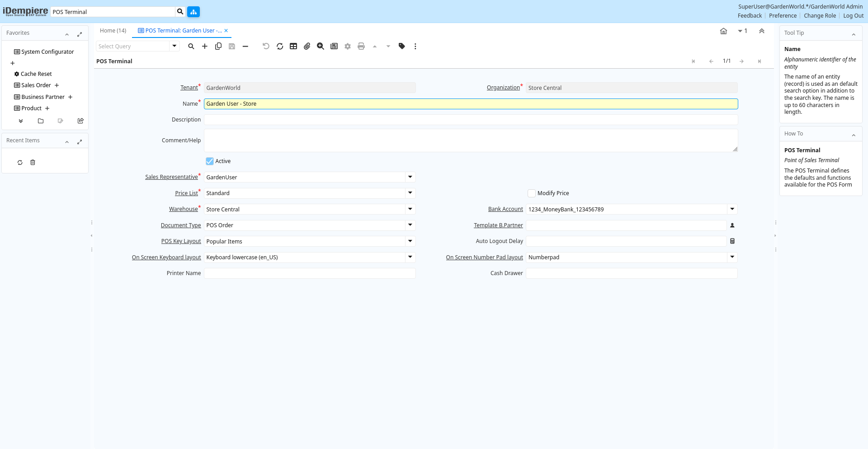
Task: Toggle grid view in toolbar
Action: tap(293, 46)
